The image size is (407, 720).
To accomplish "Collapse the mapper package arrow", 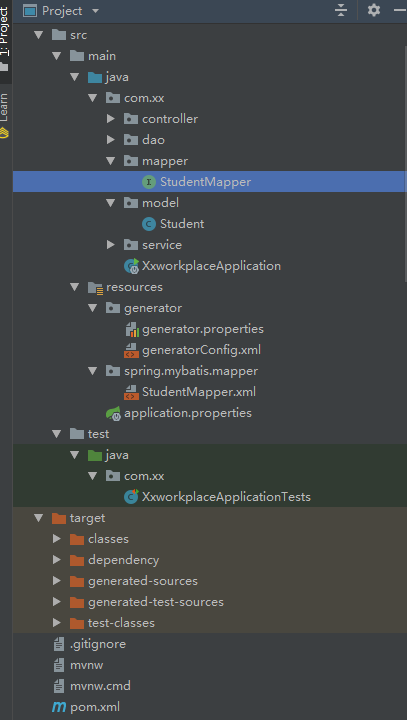I will tap(110, 161).
